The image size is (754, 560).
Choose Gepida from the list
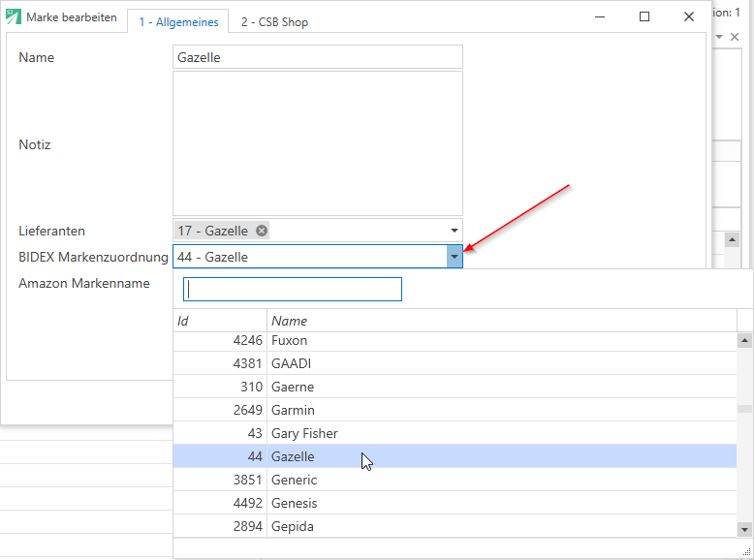point(455,526)
